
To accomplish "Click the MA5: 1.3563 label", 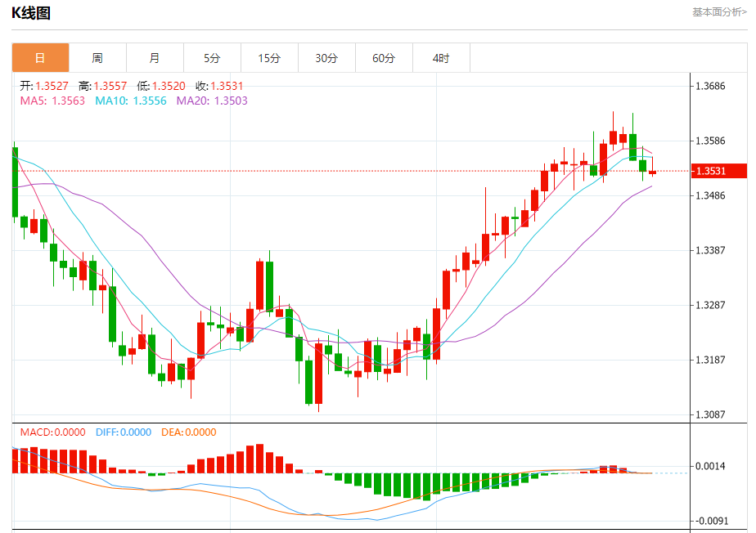I will click(52, 101).
